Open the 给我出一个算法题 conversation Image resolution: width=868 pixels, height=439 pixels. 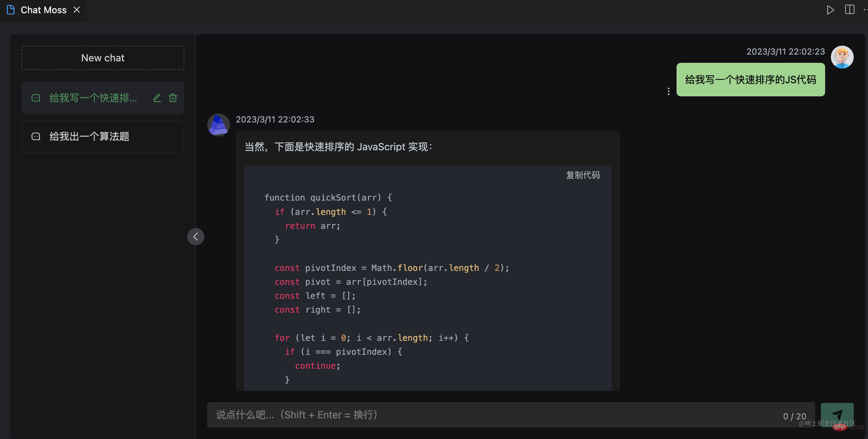click(89, 136)
